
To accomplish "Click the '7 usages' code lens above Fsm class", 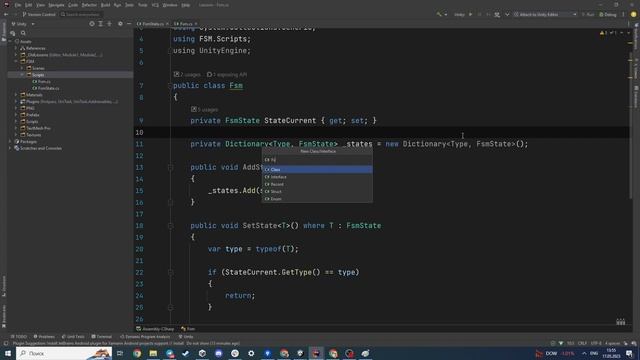I will (x=187, y=75).
